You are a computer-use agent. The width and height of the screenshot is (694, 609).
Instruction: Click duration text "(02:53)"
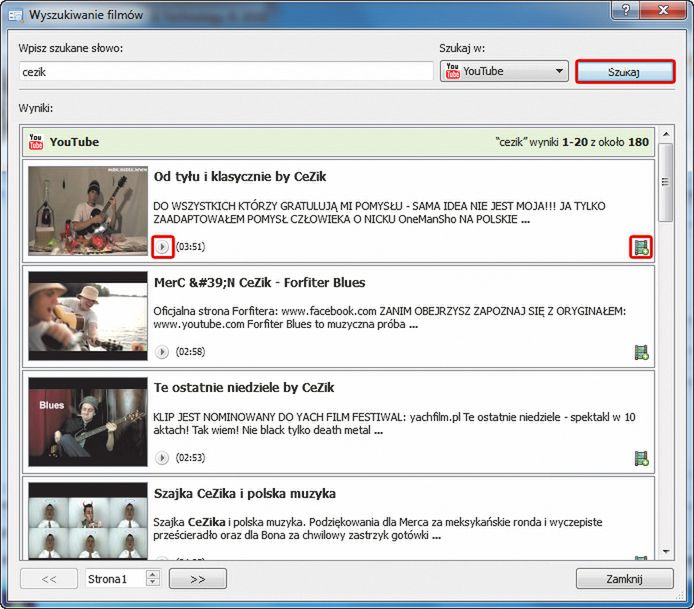(x=191, y=458)
